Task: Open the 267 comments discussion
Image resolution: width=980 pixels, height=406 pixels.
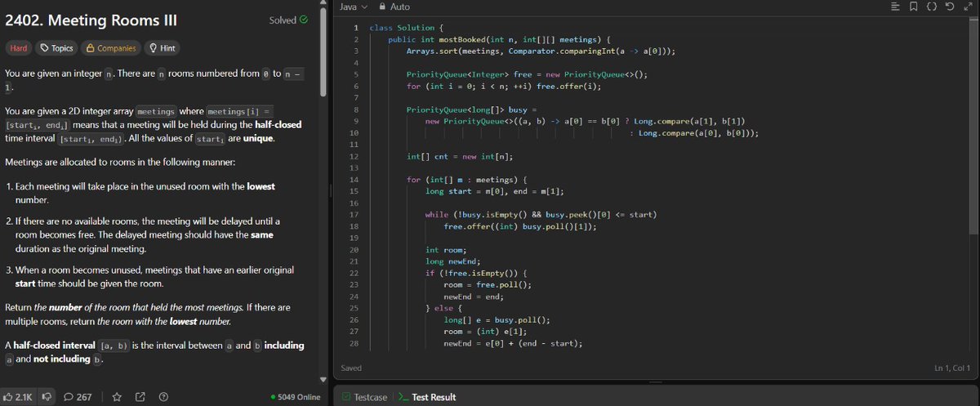Action: [78, 397]
